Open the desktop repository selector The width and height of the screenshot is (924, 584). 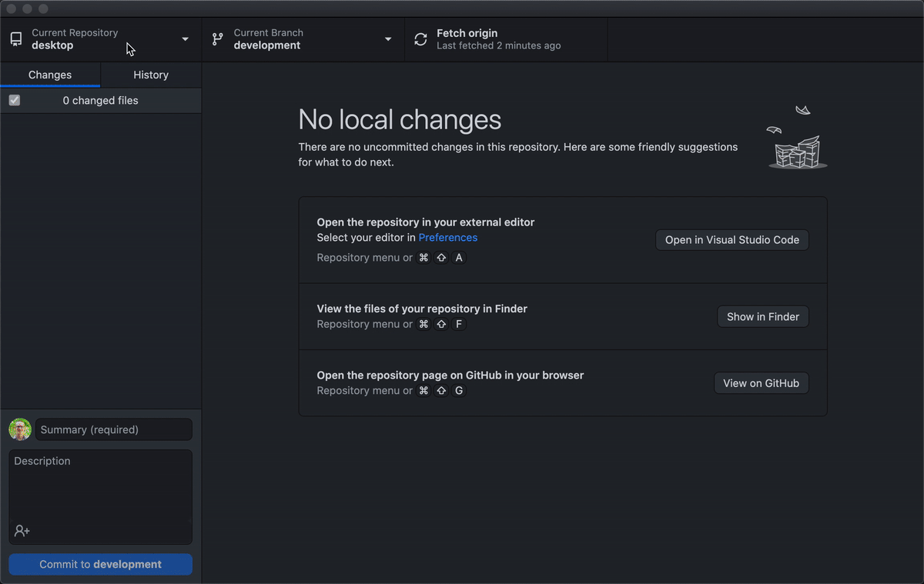75,39
